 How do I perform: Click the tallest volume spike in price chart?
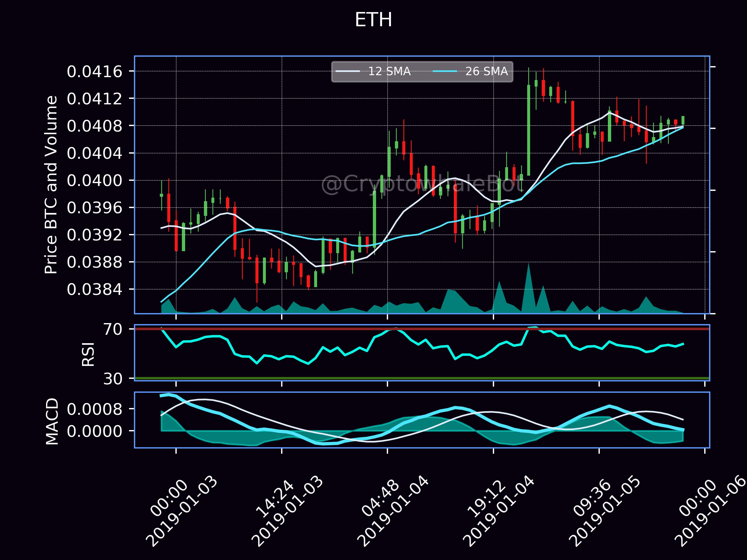tap(528, 289)
